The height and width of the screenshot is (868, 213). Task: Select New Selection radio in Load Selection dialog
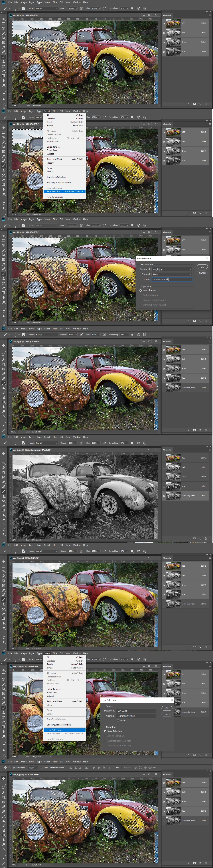click(x=105, y=731)
